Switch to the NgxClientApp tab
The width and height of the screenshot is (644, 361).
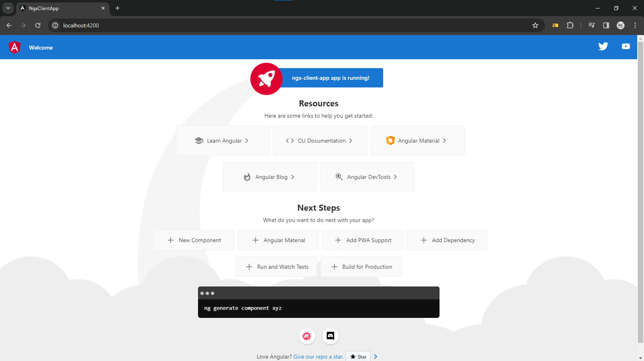(x=60, y=8)
